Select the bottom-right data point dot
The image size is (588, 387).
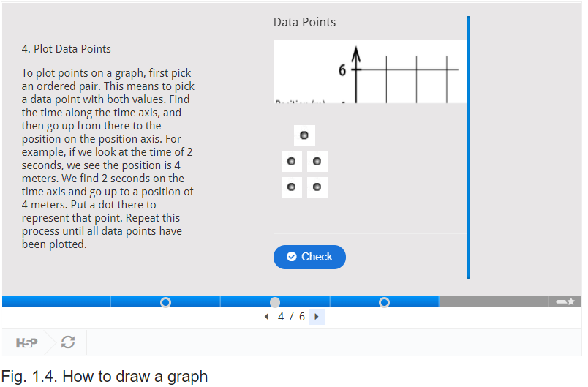[x=317, y=187]
